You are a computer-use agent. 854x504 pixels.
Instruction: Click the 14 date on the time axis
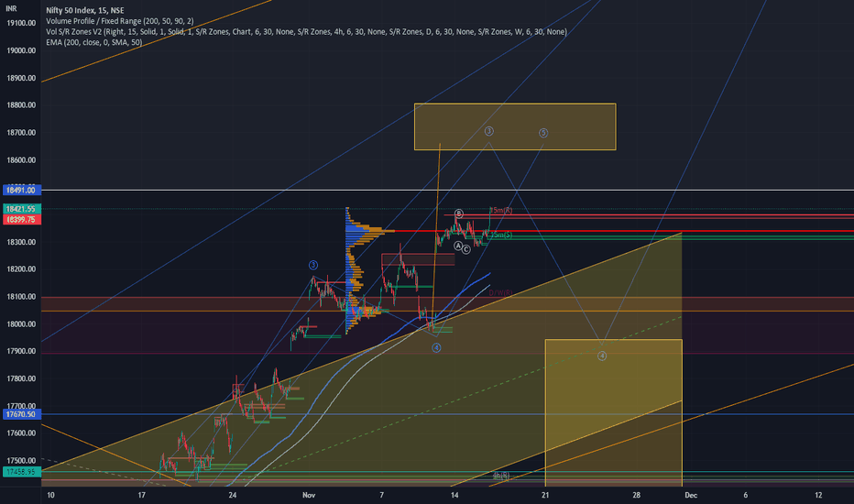click(454, 495)
